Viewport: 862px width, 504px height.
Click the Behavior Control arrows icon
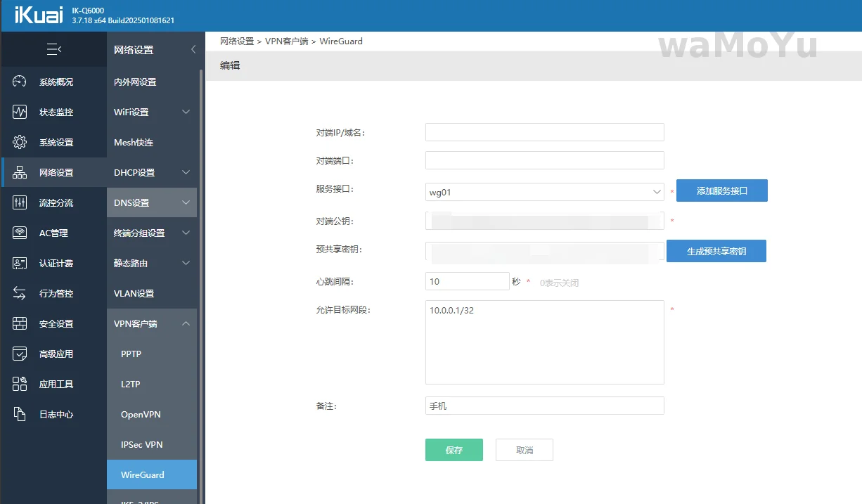click(20, 294)
